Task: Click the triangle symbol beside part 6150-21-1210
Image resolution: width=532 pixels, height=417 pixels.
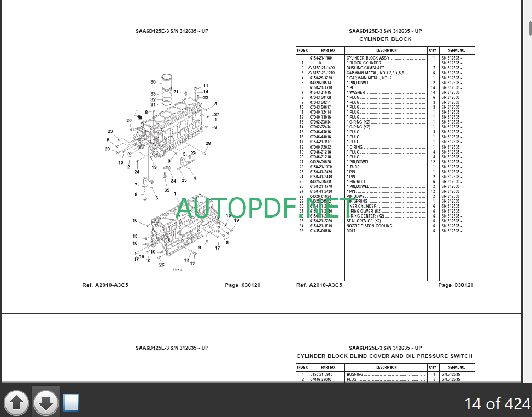Action: tap(310, 73)
